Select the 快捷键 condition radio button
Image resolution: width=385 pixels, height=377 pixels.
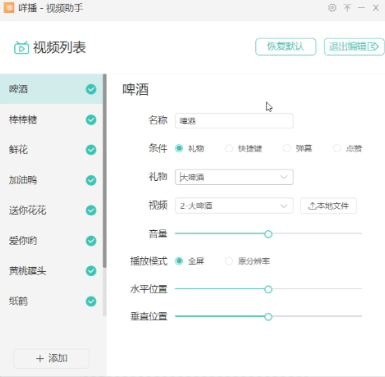[x=229, y=148]
